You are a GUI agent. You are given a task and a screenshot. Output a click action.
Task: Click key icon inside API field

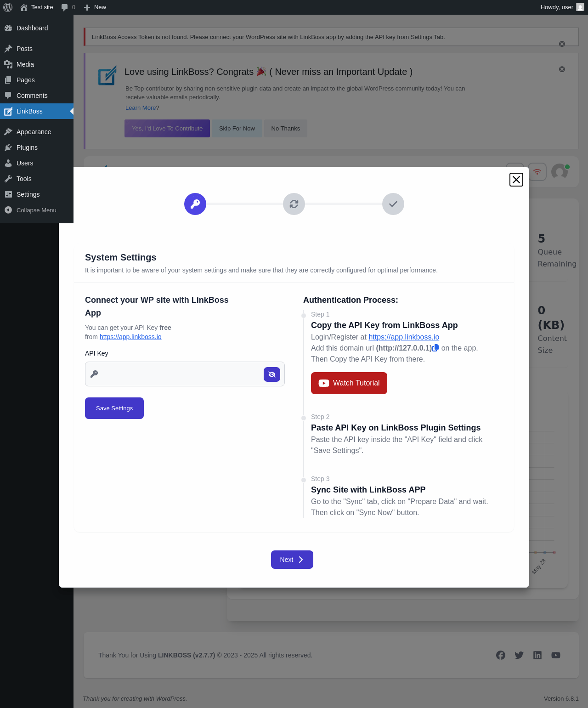tap(94, 374)
